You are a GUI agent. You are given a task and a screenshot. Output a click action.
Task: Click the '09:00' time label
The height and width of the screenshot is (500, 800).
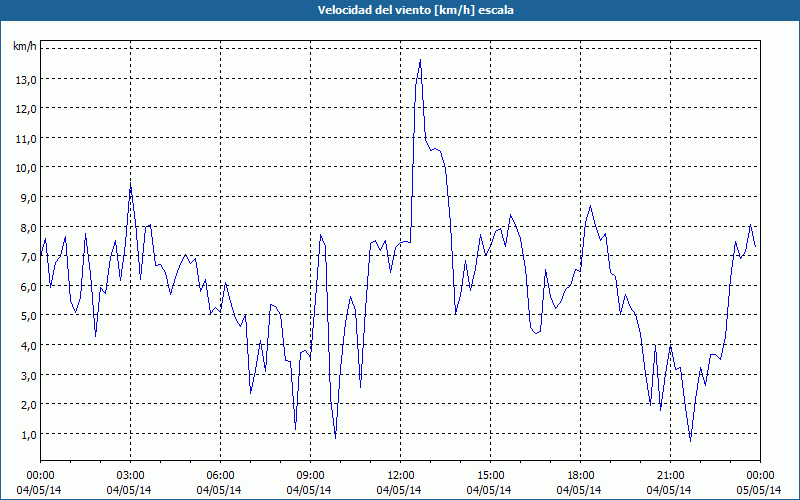[x=311, y=476]
